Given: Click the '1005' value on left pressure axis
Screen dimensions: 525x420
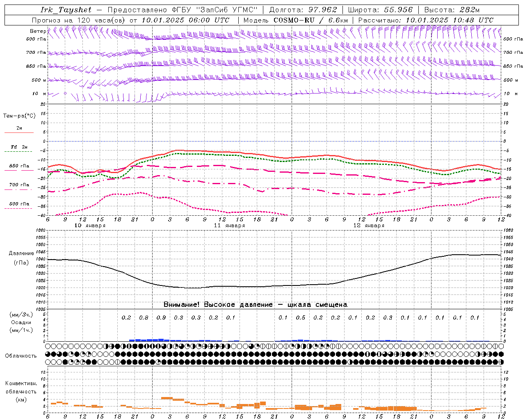Looking at the screenshot, I should pyautogui.click(x=41, y=309).
